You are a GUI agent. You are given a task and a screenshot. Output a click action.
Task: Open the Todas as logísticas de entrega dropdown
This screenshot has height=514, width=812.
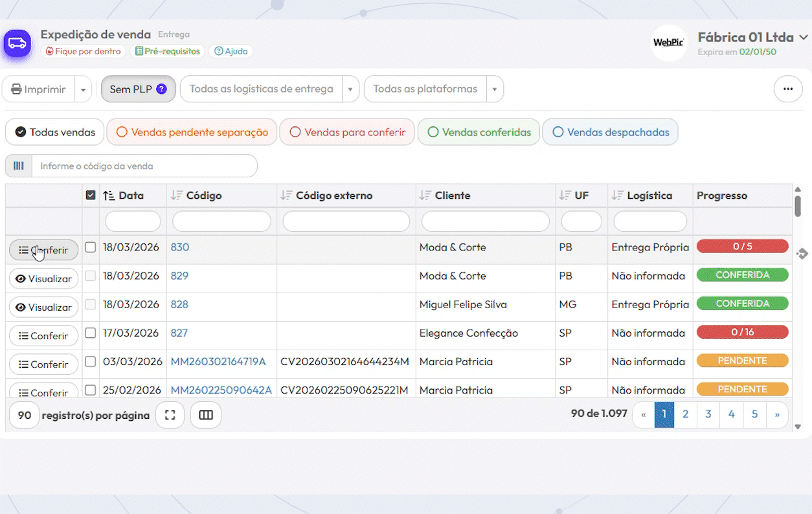(269, 89)
